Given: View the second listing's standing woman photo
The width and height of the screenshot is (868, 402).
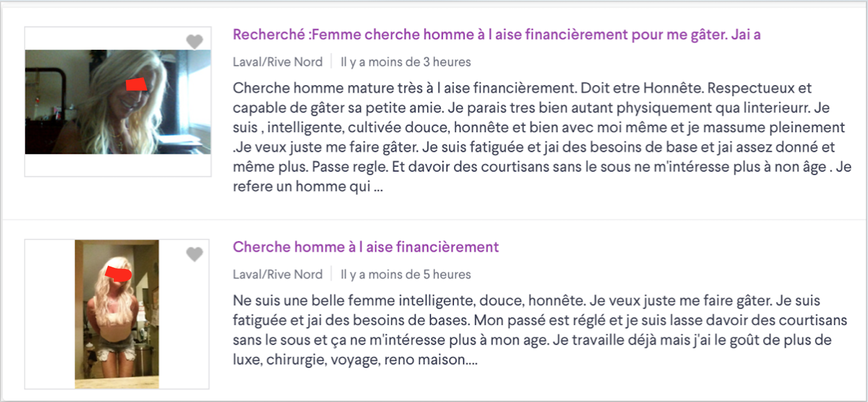Looking at the screenshot, I should tap(117, 314).
